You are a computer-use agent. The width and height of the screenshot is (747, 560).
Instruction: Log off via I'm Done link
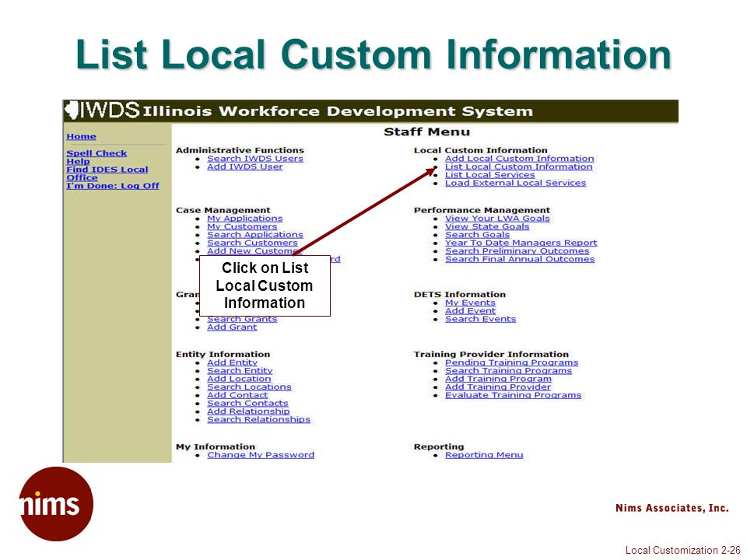tap(113, 186)
